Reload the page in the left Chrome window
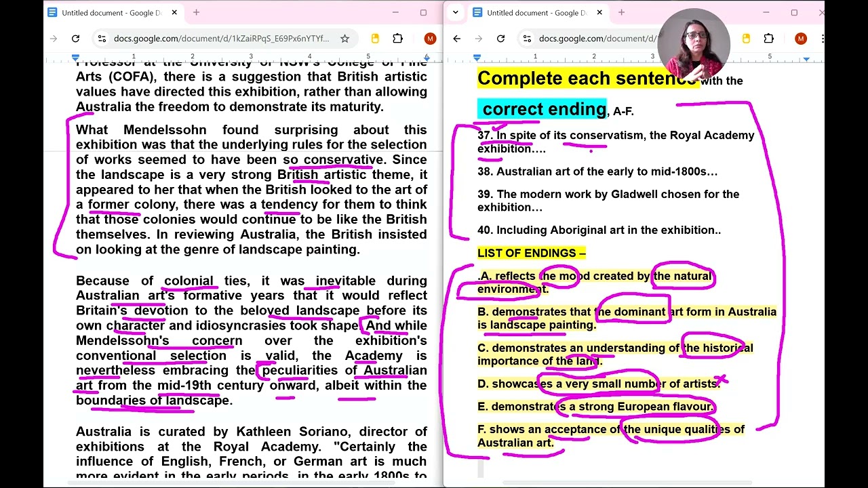 [x=75, y=39]
